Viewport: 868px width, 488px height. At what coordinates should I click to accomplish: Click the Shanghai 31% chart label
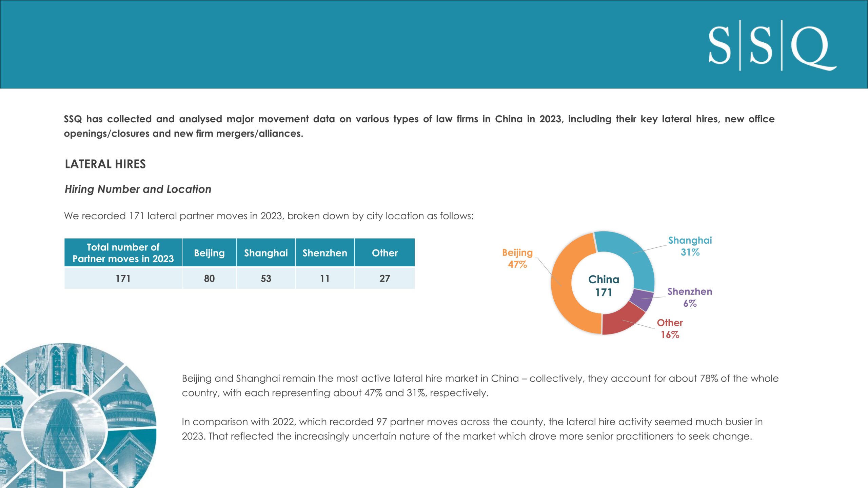(x=690, y=246)
